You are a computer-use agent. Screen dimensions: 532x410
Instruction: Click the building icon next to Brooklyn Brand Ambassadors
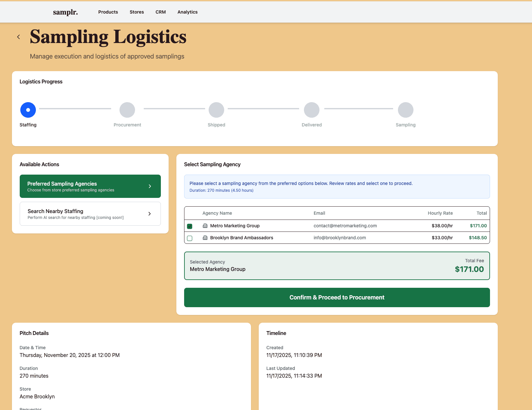(205, 238)
